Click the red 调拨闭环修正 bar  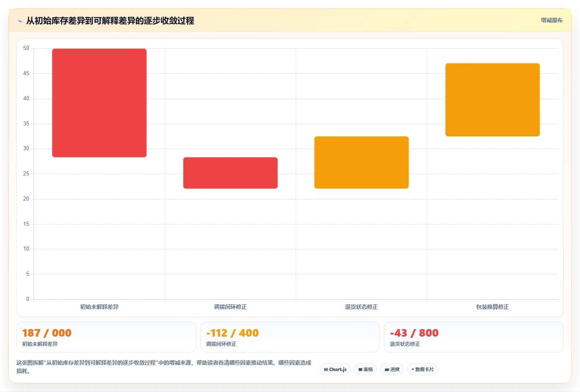(x=230, y=173)
